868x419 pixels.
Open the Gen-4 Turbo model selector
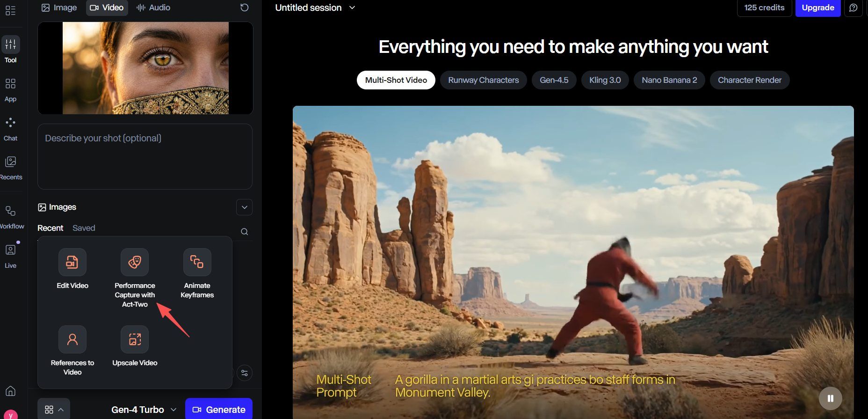(x=144, y=410)
